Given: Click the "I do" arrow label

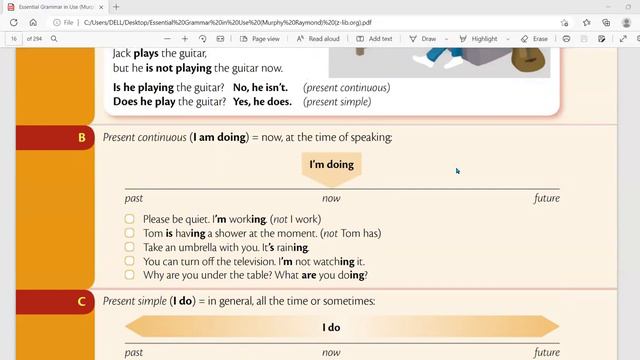Looking at the screenshot, I should pyautogui.click(x=331, y=327).
